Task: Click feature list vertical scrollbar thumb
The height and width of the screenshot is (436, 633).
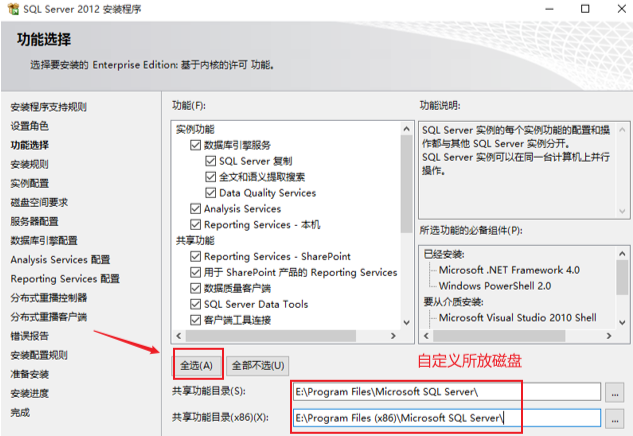Action: [407, 184]
